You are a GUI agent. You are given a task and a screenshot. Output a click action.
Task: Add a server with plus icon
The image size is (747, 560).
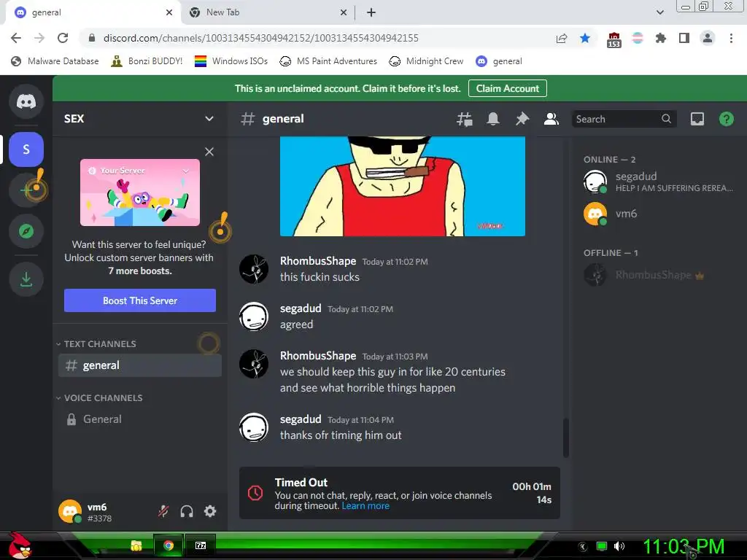click(x=26, y=190)
